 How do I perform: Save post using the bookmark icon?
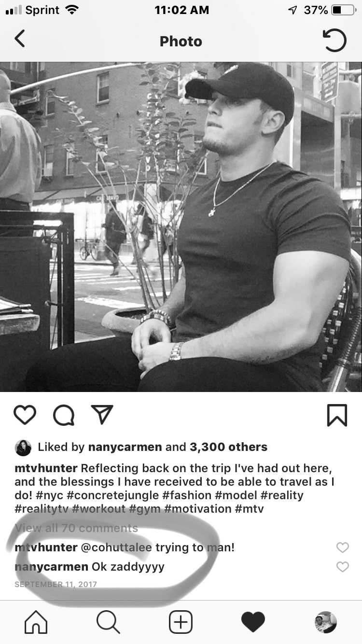click(337, 415)
